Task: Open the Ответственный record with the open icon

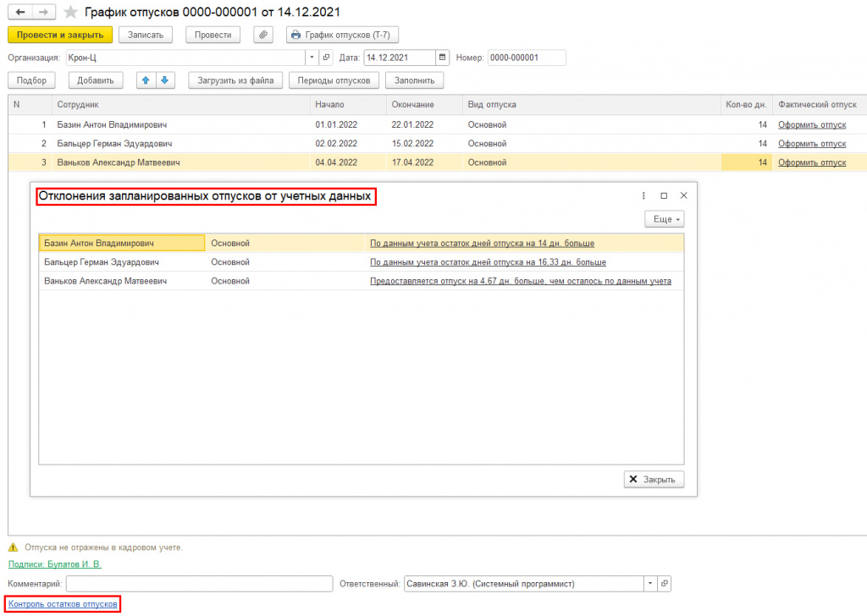Action: (664, 583)
